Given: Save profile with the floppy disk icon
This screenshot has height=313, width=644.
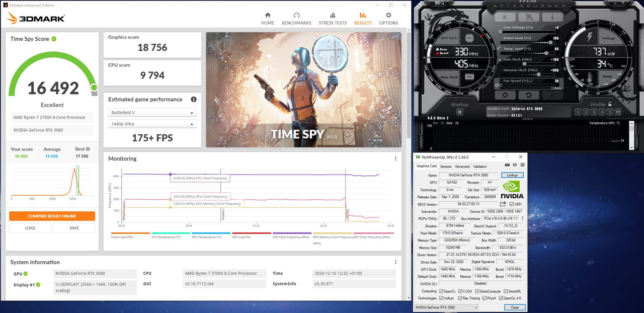Looking at the screenshot, I should point(618,112).
